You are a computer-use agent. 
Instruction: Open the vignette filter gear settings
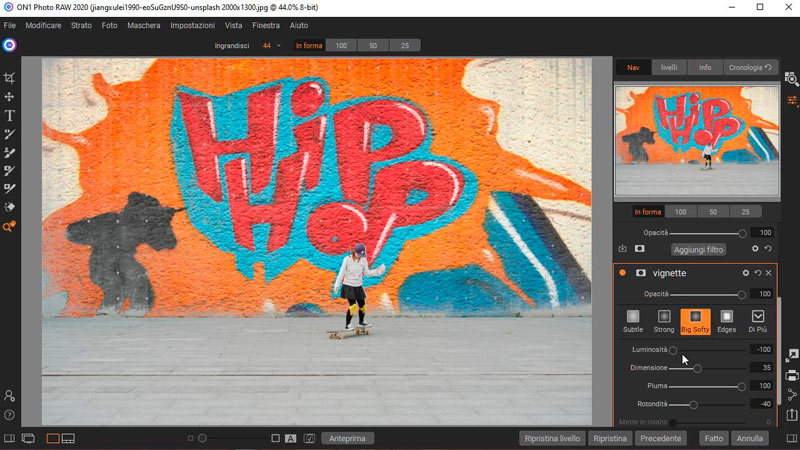(745, 273)
